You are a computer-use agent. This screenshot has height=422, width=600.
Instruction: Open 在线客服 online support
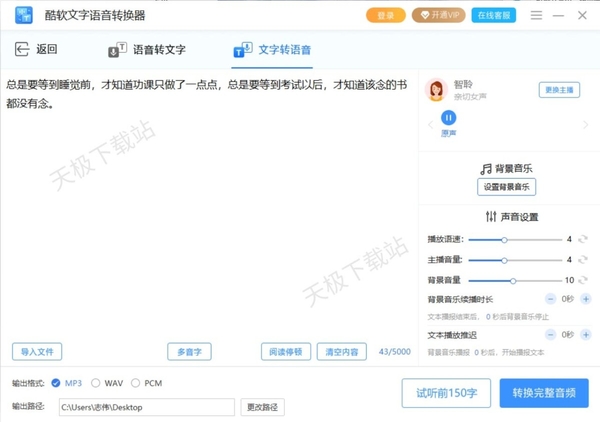pos(494,15)
